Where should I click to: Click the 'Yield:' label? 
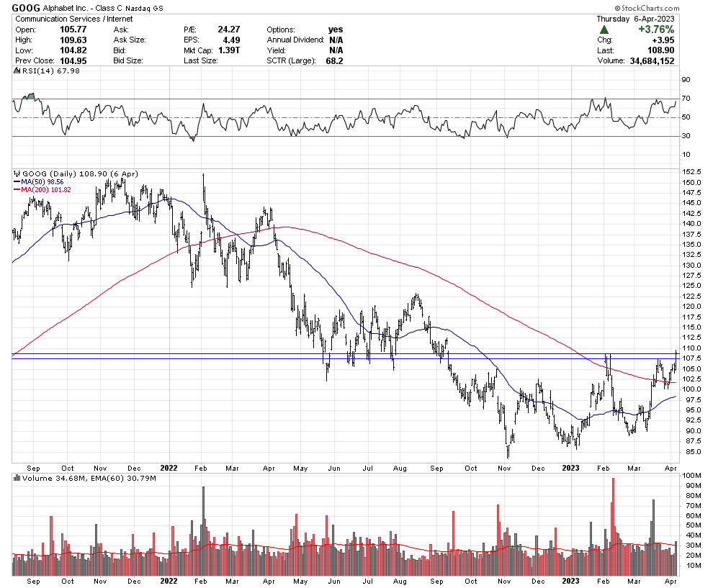(x=276, y=50)
